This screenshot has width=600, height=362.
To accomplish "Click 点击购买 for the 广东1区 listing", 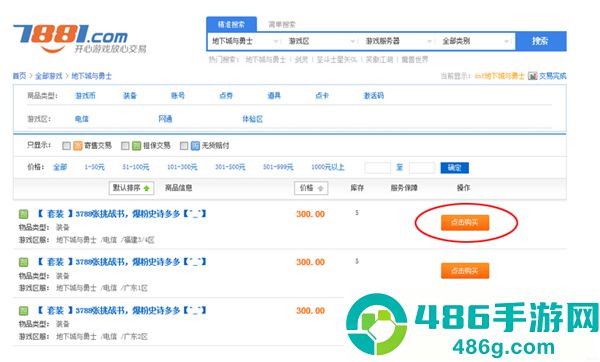I will tap(465, 271).
